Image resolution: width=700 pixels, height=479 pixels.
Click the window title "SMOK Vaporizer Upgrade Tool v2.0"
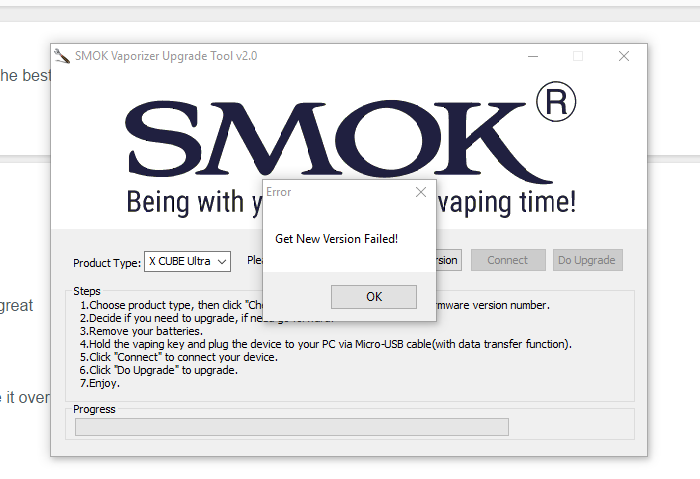click(x=166, y=56)
